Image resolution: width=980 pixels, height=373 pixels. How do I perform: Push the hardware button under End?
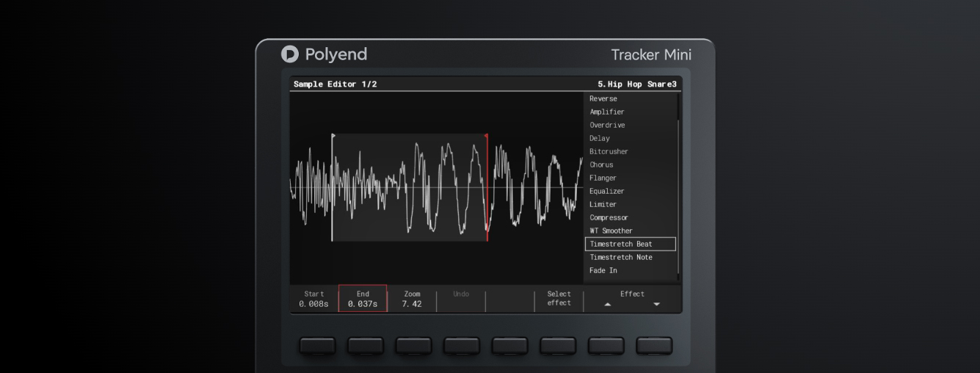pos(366,345)
